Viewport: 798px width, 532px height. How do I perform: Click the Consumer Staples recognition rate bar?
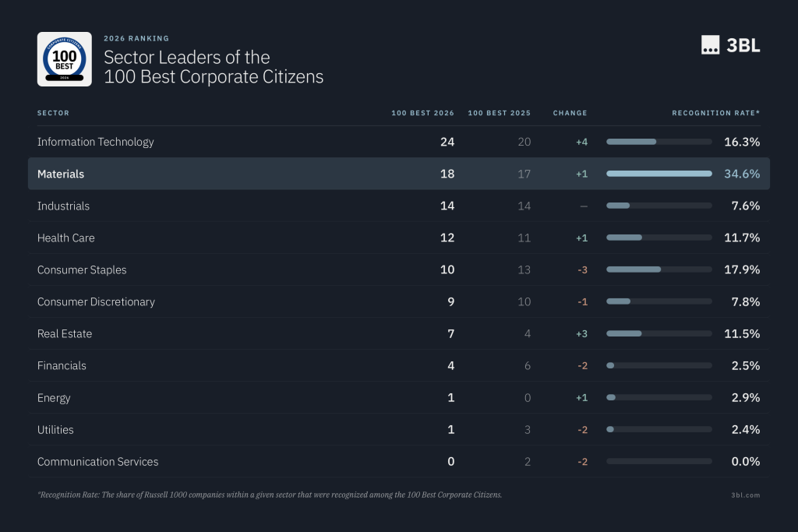[x=659, y=270]
